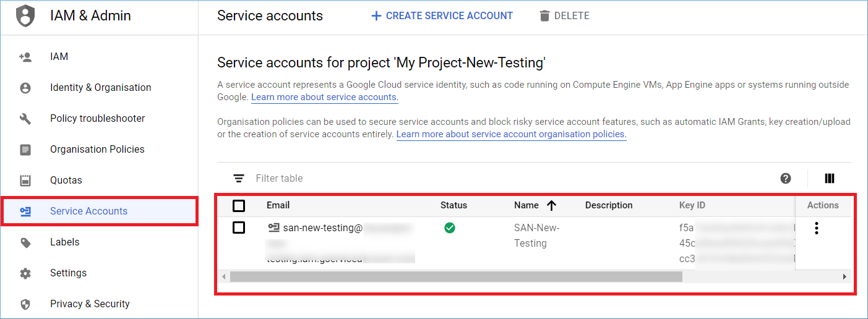
Task: Click the Identity & Organisation person icon
Action: [x=25, y=88]
